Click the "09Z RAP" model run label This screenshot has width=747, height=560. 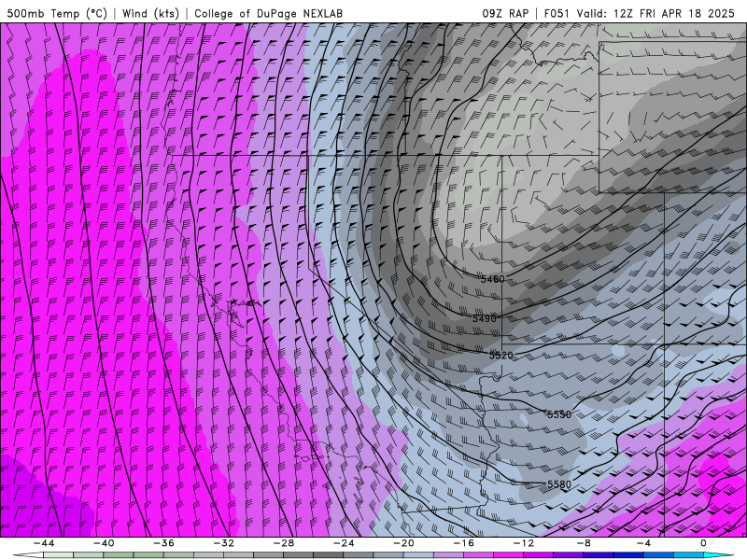505,13
